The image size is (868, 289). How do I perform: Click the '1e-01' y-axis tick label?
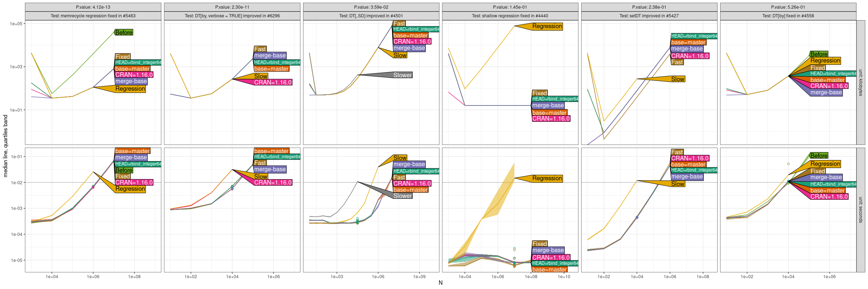click(x=16, y=157)
